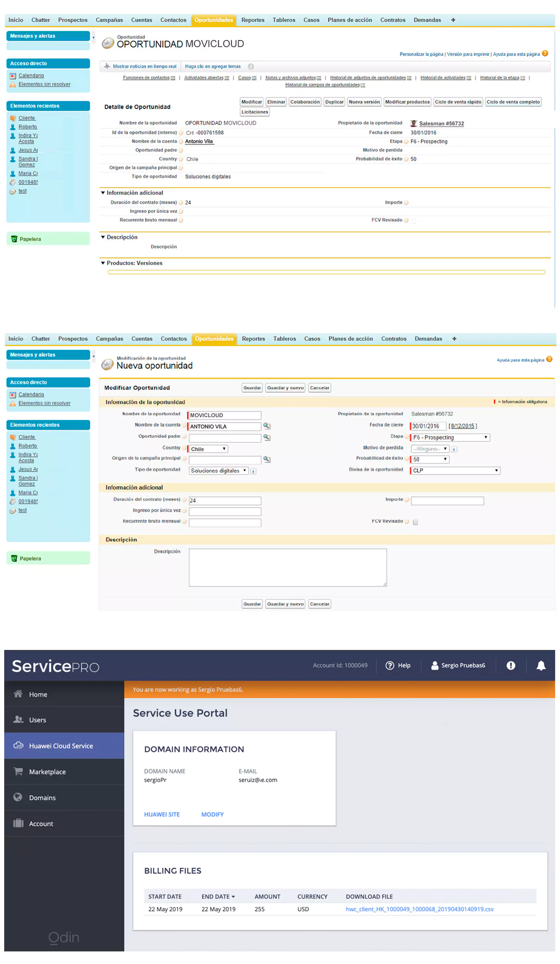The height and width of the screenshot is (964, 560).
Task: Click info icon beside Tipo de oportunidad dropdown
Action: [x=253, y=471]
